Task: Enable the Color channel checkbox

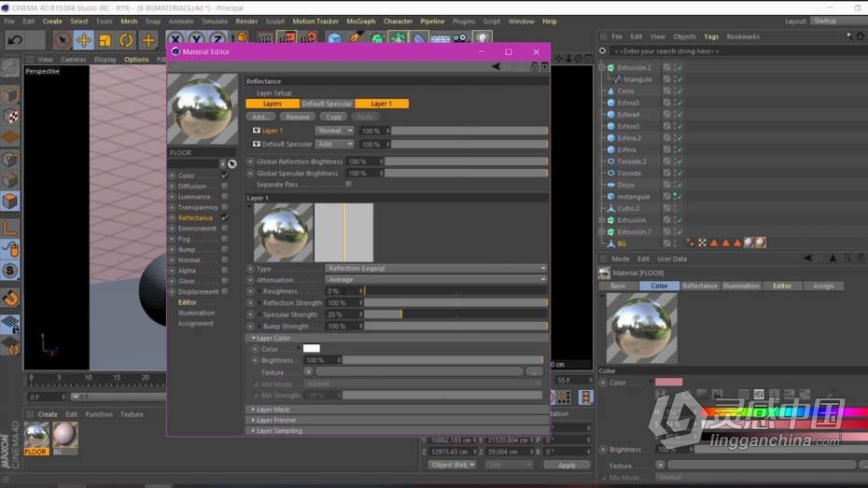Action: pos(225,175)
